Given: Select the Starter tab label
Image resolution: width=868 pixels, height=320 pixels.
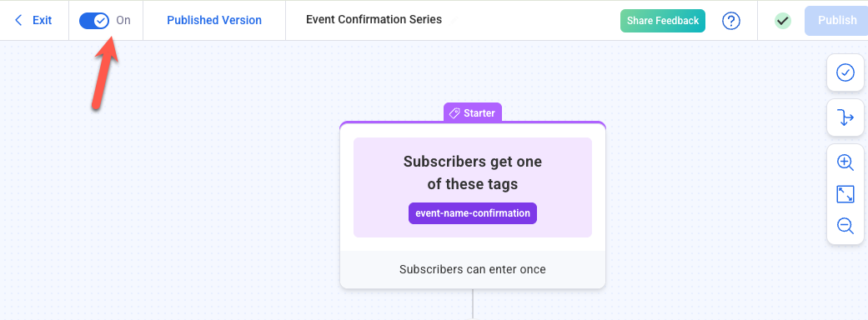Looking at the screenshot, I should [x=472, y=113].
